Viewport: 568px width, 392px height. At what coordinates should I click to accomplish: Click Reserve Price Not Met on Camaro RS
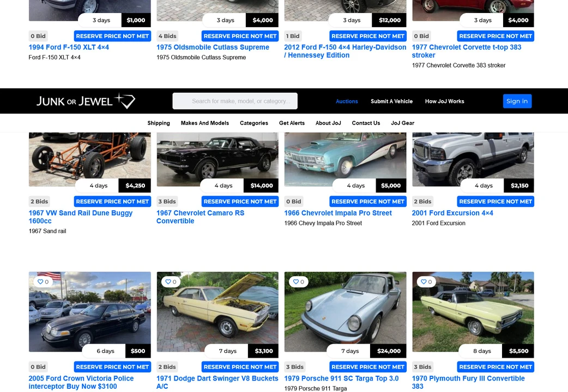240,201
